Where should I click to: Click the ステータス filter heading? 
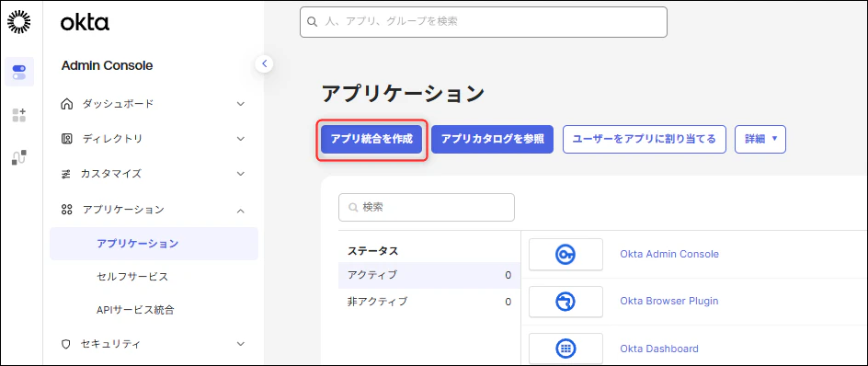coord(373,251)
